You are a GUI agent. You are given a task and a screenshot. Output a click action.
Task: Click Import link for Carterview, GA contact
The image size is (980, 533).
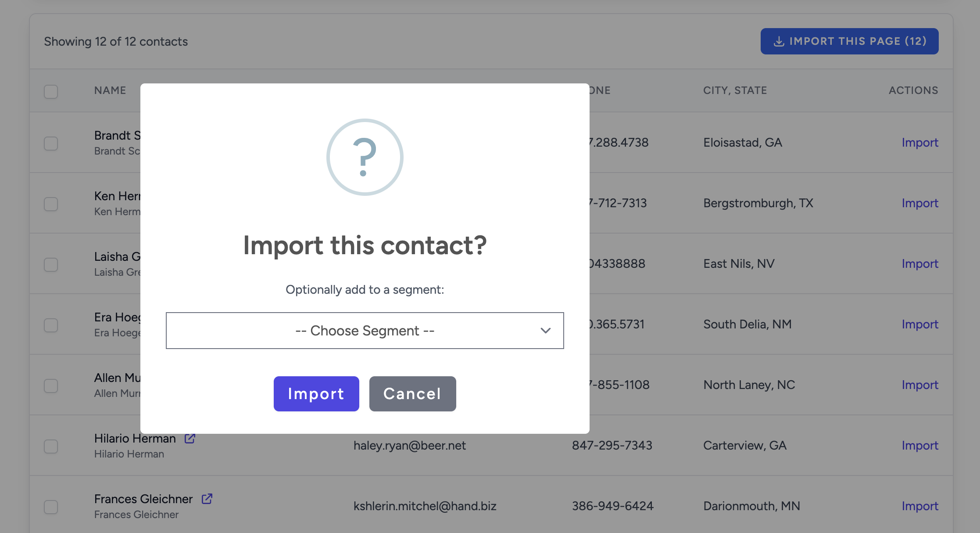(919, 446)
